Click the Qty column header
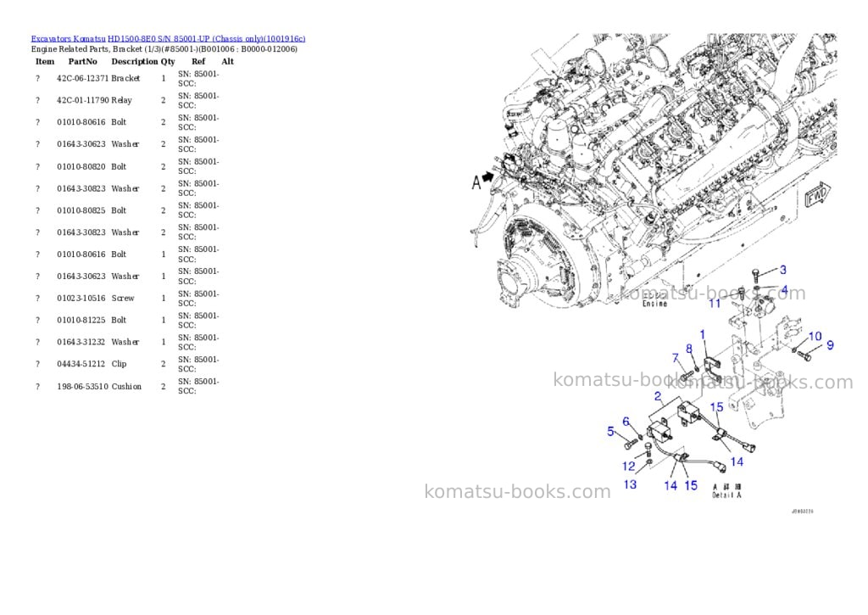The height and width of the screenshot is (615, 868). [168, 61]
